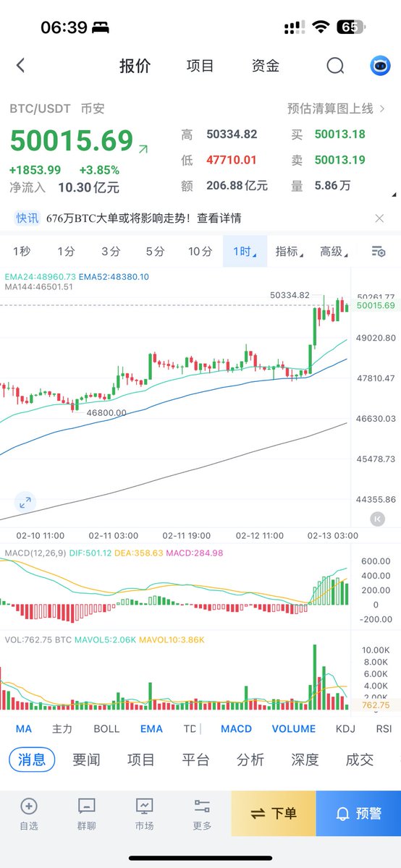This screenshot has height=868, width=401.
Task: Open the 群聊 group chat
Action: pyautogui.click(x=87, y=814)
